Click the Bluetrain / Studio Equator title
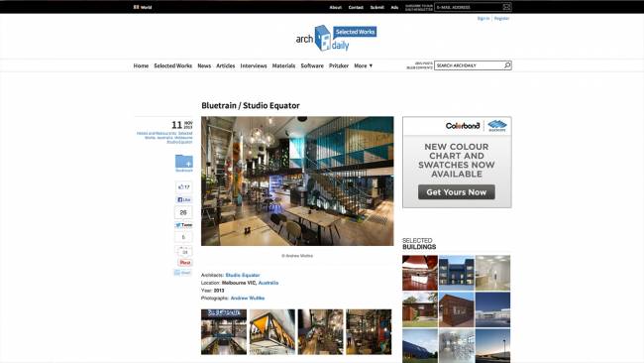Image resolution: width=644 pixels, height=363 pixels. pos(251,106)
